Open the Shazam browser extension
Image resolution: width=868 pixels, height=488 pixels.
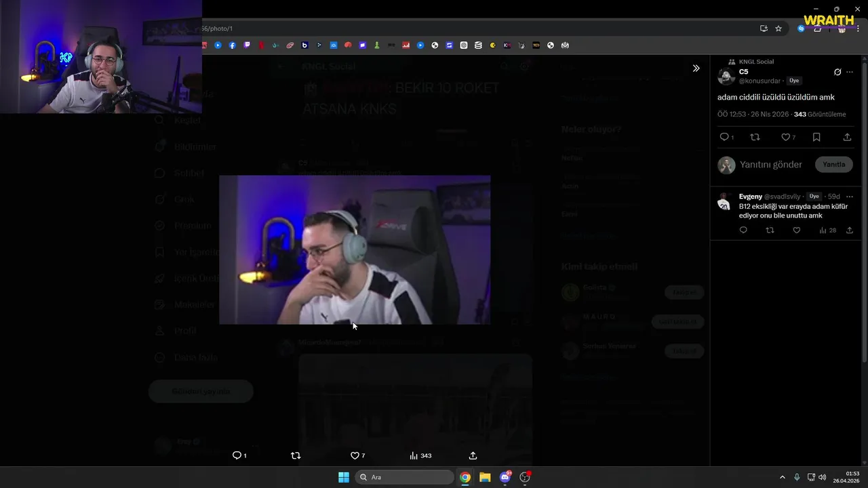801,28
